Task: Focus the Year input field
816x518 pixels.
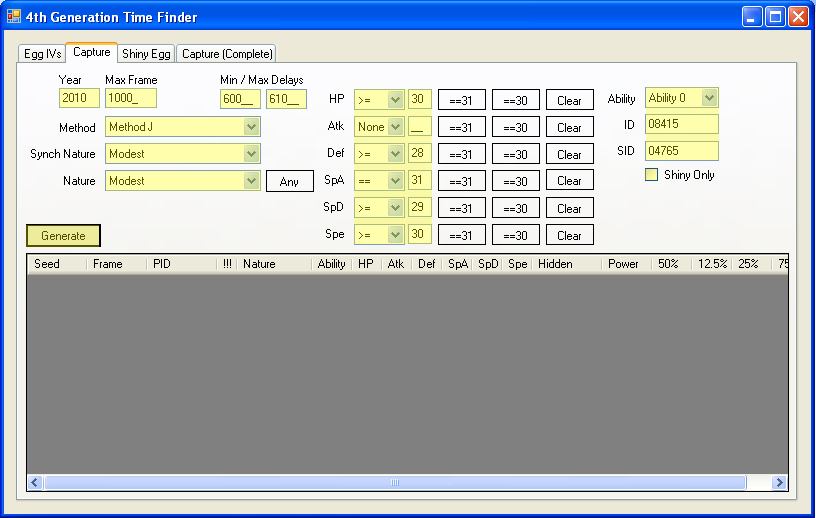Action: point(79,98)
